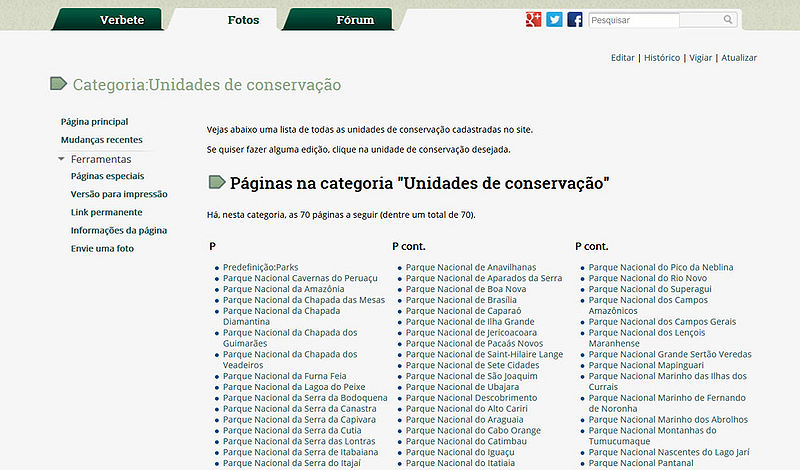The width and height of the screenshot is (800, 470).
Task: Open Parque Nacional do Pico da Neblina
Action: coord(661,267)
